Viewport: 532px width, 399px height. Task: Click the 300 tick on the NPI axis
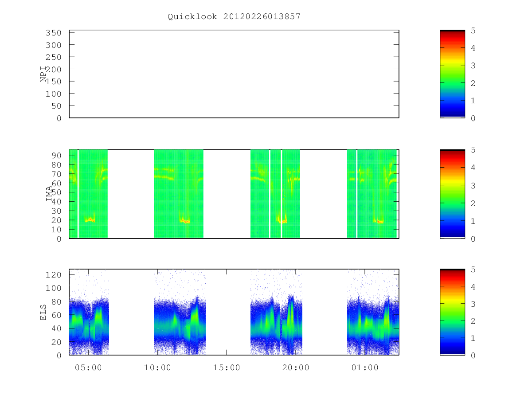(x=53, y=45)
